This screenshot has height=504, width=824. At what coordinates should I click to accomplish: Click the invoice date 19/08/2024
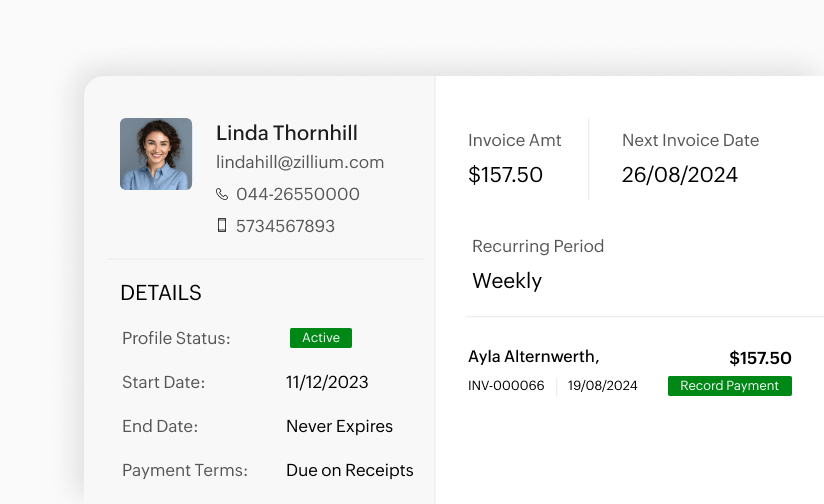pyautogui.click(x=602, y=386)
